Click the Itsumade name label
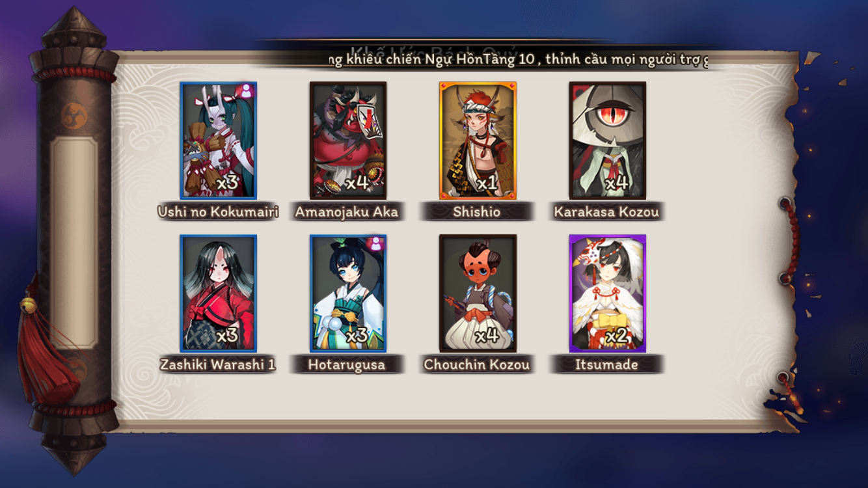 (606, 365)
